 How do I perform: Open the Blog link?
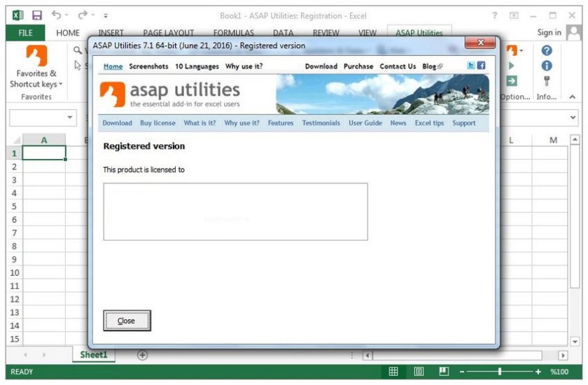tap(432, 66)
